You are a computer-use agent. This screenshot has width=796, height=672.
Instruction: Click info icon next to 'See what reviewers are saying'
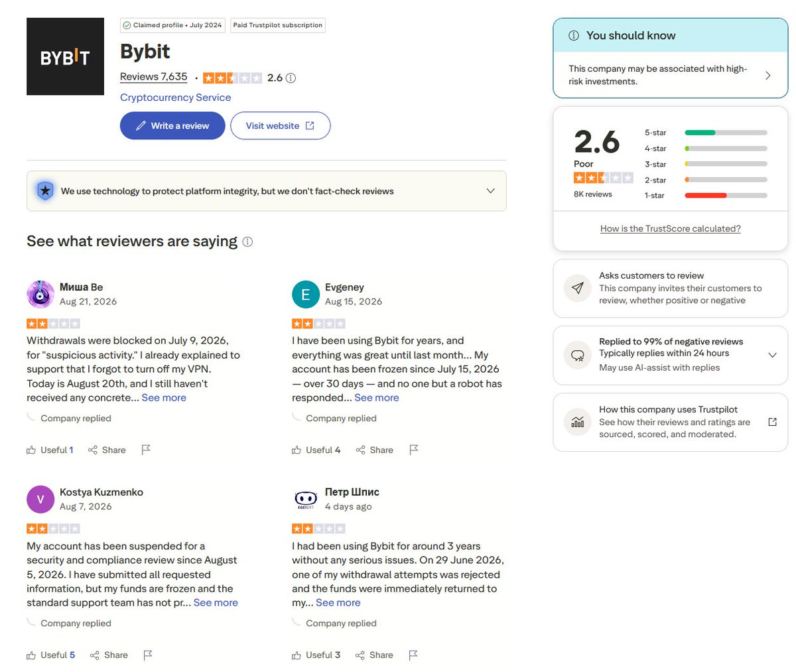coord(247,241)
